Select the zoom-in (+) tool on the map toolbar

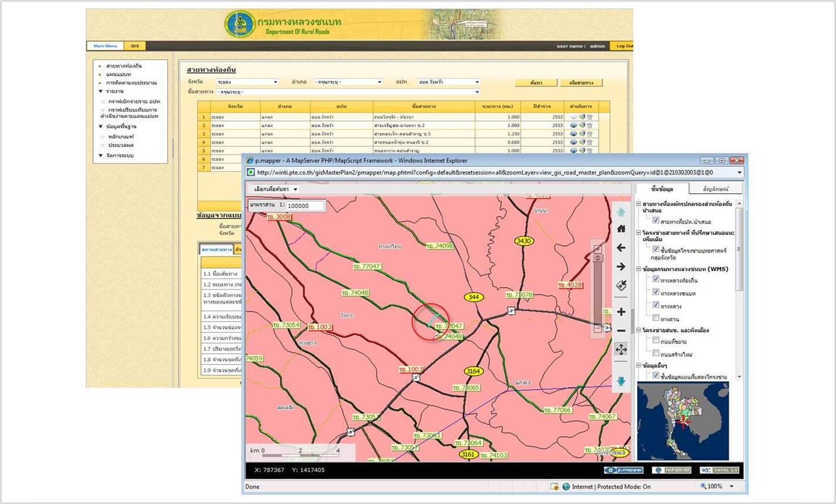621,311
